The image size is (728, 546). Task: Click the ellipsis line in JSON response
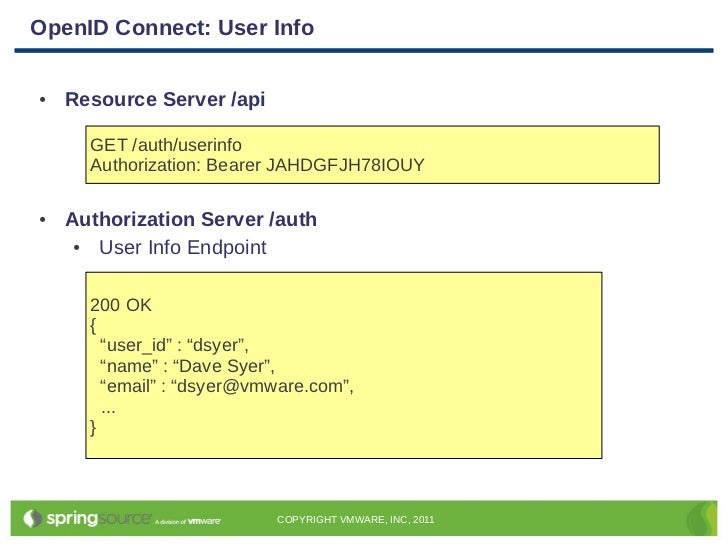[x=108, y=410]
